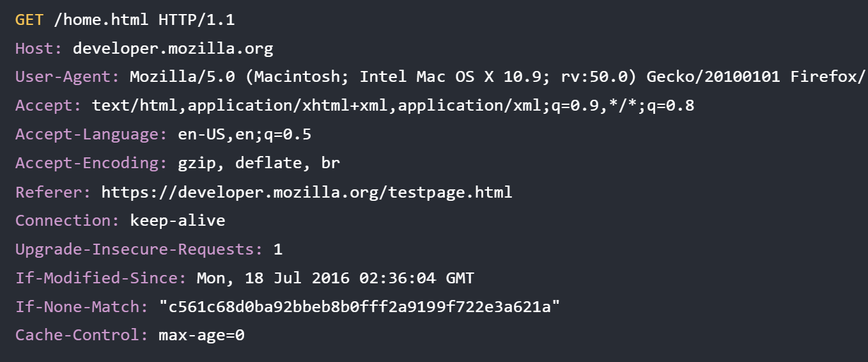Viewport: 868px width, 362px height.
Task: Click the If-None-Match ETag hash string
Action: tap(360, 307)
